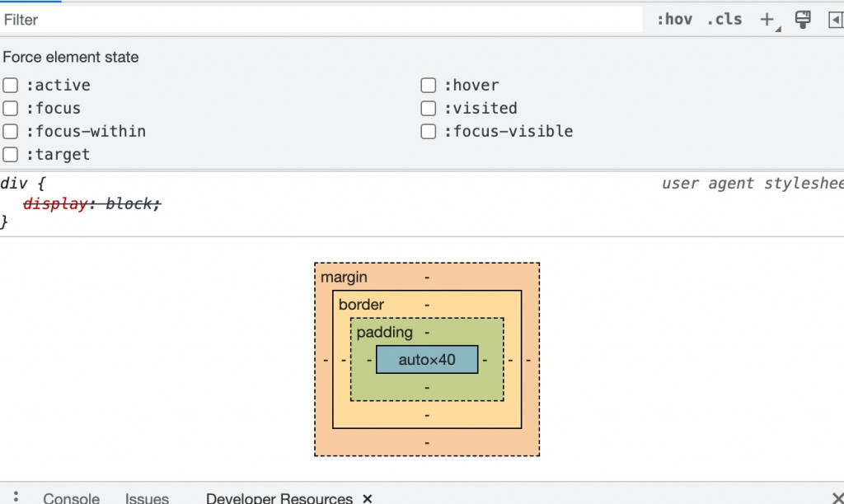
Task: Open the drawer three-dot menu
Action: click(x=16, y=497)
